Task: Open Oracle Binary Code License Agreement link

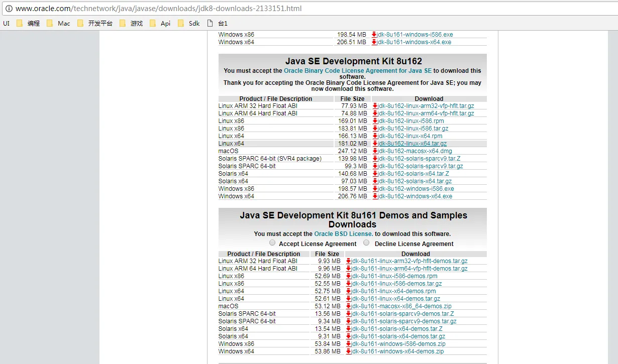Action: (358, 71)
